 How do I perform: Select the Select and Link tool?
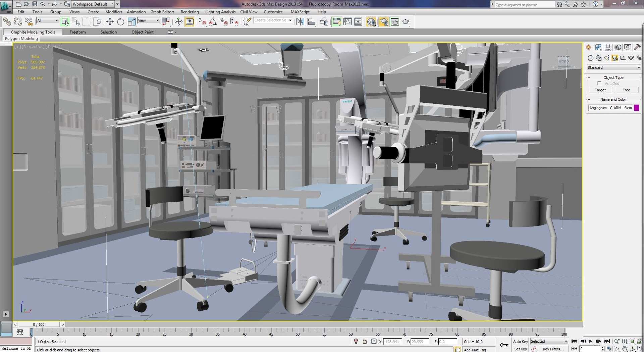[x=7, y=22]
